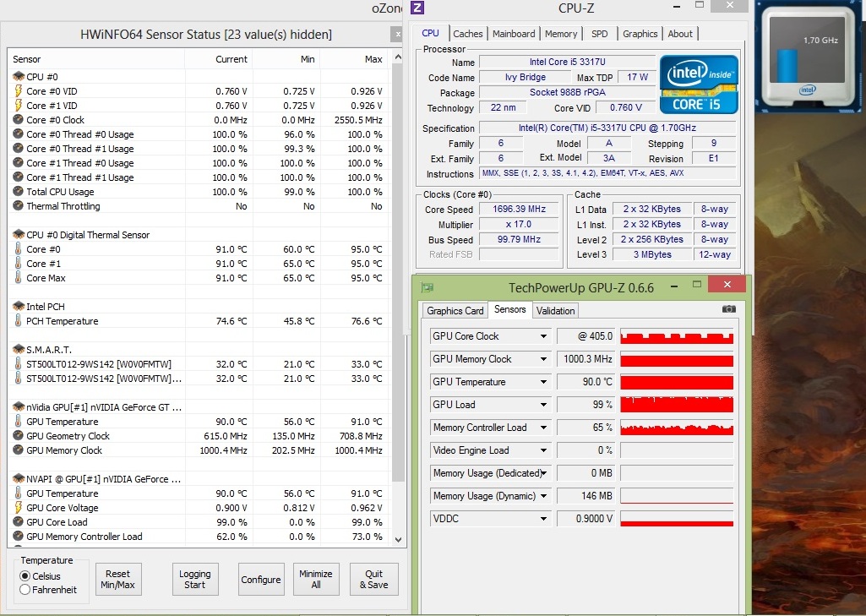This screenshot has height=616, width=866.
Task: Click the GPU Geometry Clock icon
Action: coord(19,435)
